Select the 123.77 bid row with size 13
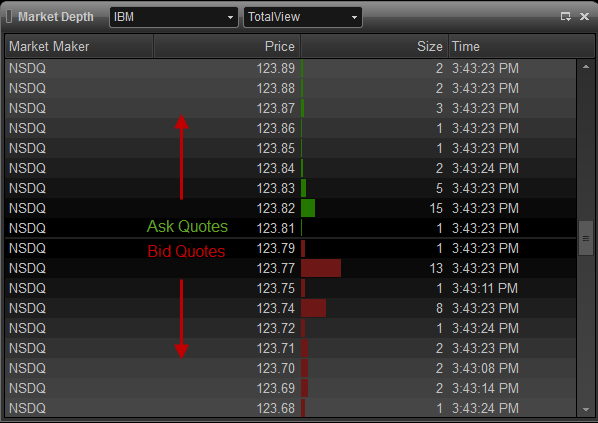Viewport: 598px width, 423px height. [291, 268]
